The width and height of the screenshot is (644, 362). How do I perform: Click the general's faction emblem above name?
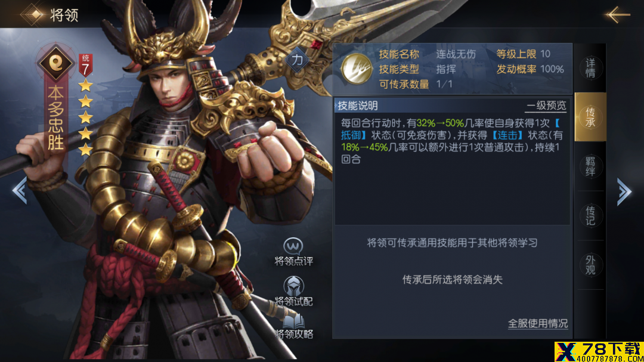[56, 63]
